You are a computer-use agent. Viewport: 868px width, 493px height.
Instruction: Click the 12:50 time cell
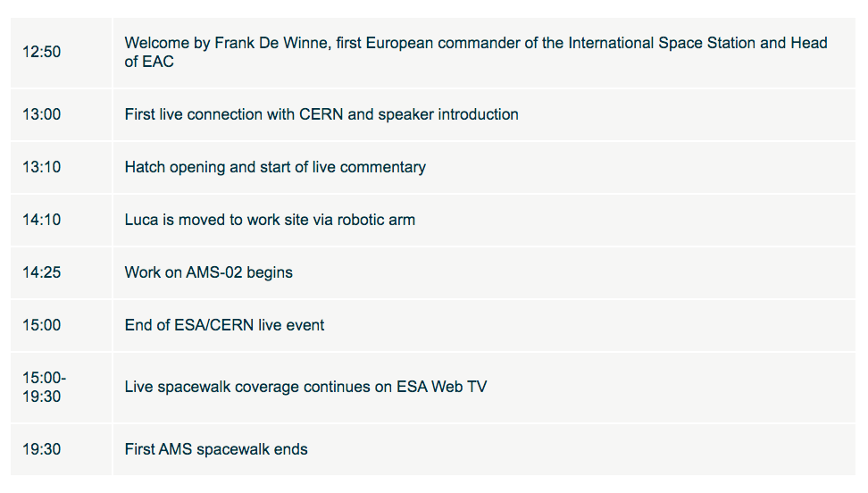point(61,52)
